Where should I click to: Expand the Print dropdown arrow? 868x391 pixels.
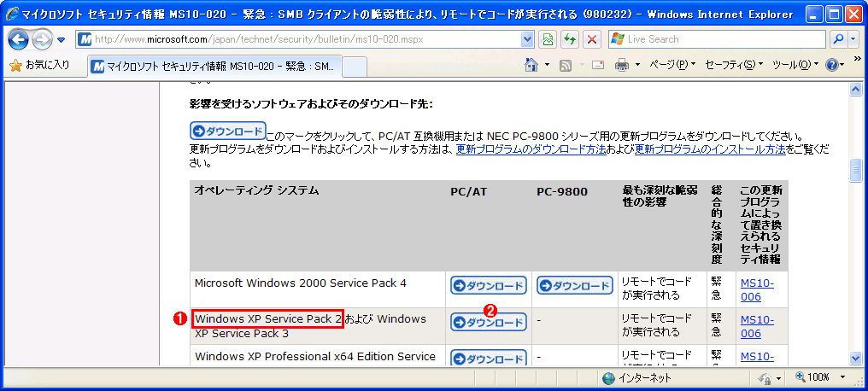tap(637, 65)
